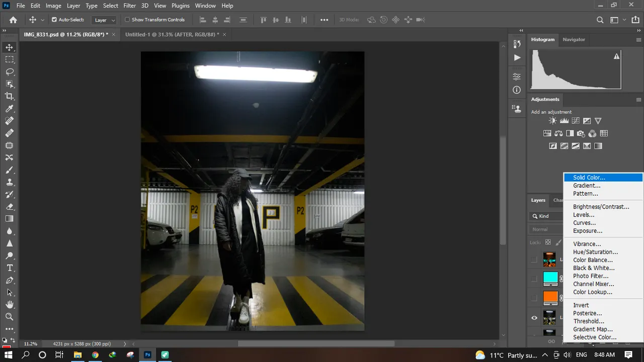The height and width of the screenshot is (362, 644).
Task: Select the Horizontal Type tool
Action: tap(9, 268)
